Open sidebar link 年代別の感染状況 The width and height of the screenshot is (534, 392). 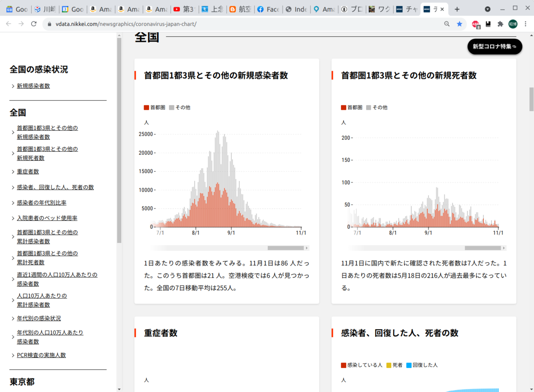click(39, 319)
